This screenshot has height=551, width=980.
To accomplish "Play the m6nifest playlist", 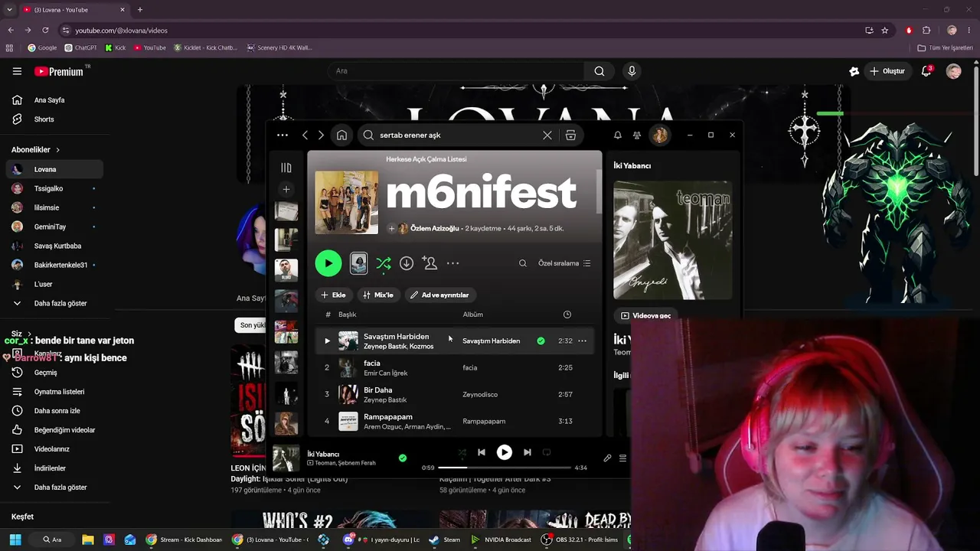I will 328,263.
